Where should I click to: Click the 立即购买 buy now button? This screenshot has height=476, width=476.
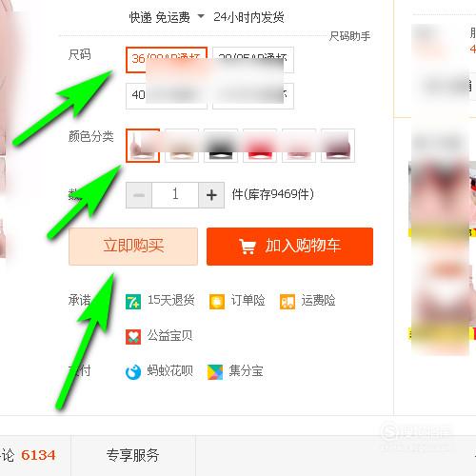click(x=133, y=247)
